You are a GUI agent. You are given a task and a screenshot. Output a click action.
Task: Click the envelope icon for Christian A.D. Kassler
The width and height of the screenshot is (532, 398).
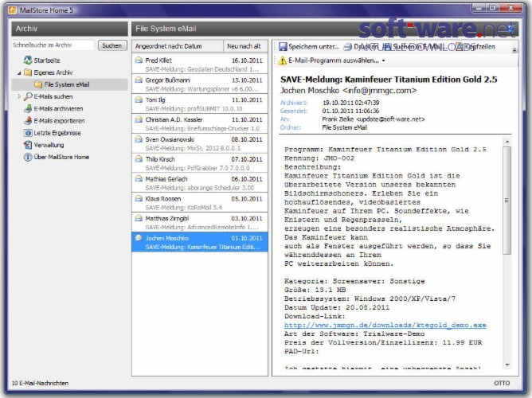pos(139,119)
